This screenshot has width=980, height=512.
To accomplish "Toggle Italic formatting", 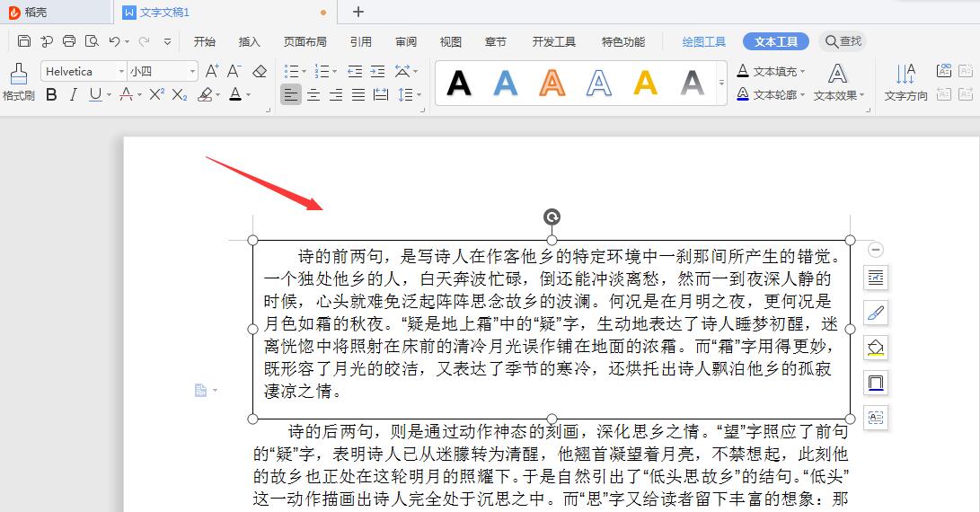I will (74, 94).
